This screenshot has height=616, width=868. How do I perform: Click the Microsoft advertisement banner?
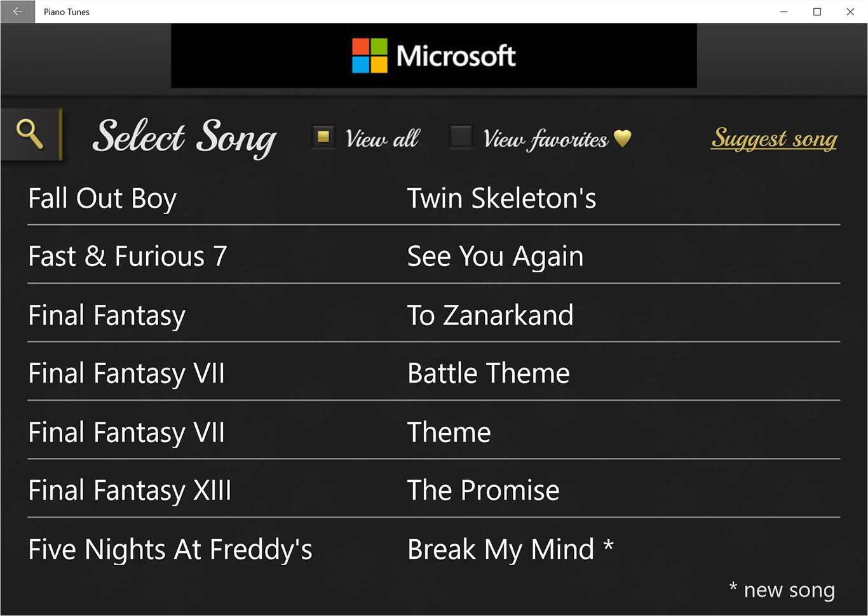[x=433, y=55]
